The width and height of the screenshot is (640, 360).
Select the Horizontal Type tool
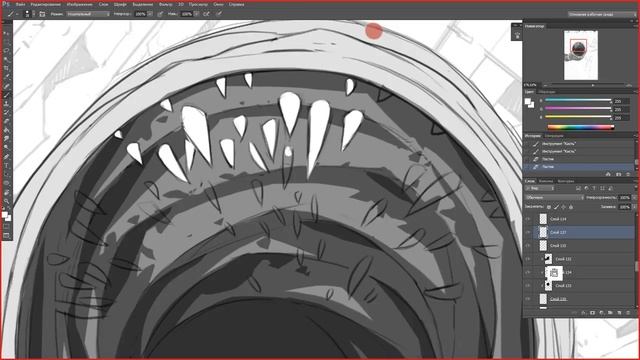pyautogui.click(x=6, y=165)
